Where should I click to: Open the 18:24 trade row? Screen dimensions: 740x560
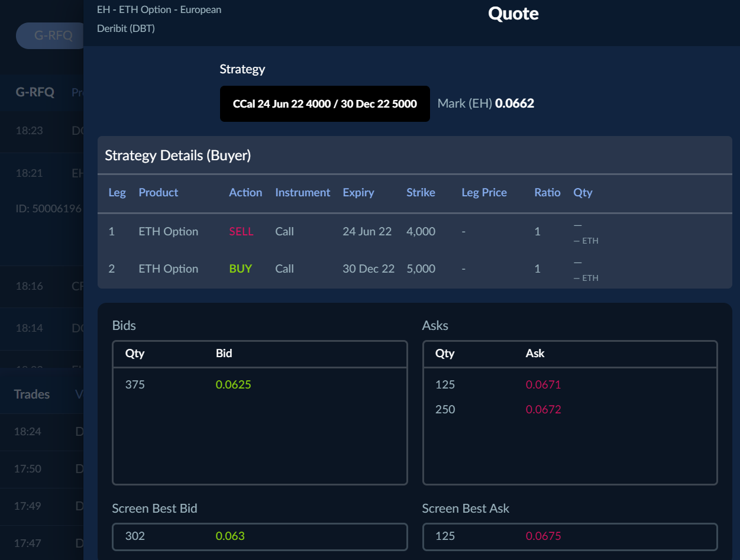click(41, 432)
